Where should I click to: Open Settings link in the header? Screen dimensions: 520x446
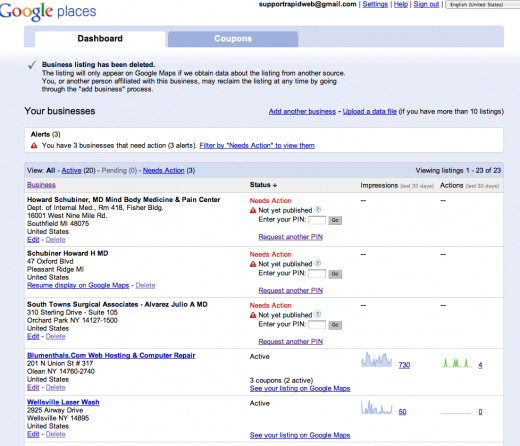(x=375, y=4)
